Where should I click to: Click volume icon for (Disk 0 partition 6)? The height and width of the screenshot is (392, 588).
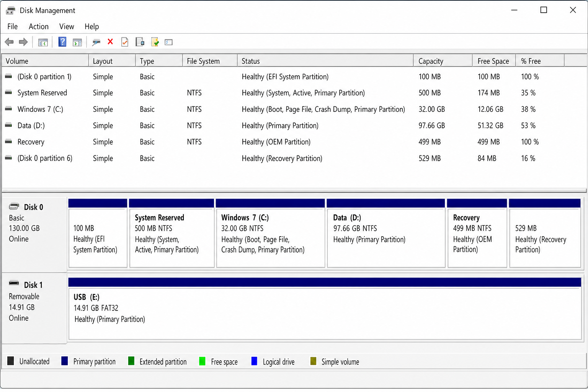click(x=8, y=158)
